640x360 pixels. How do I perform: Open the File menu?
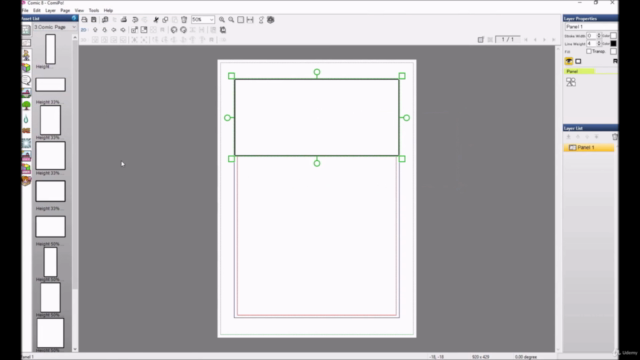25,10
